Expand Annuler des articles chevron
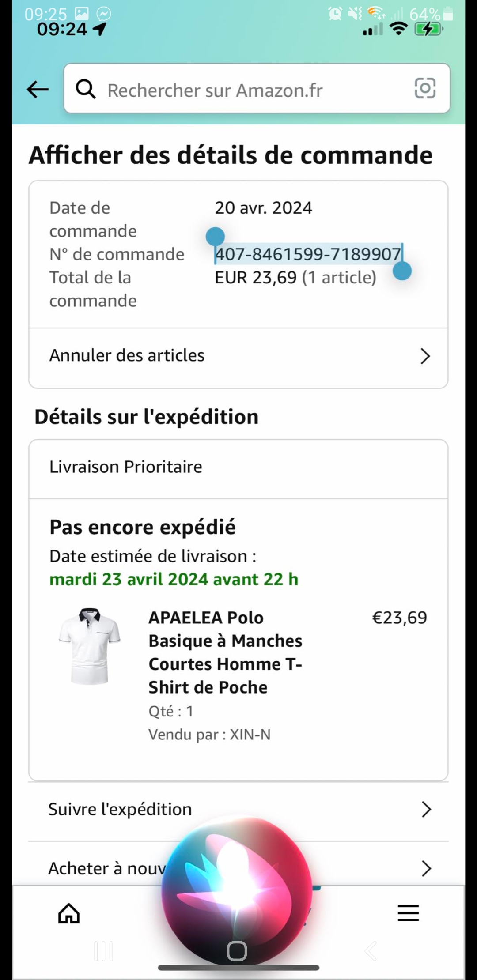The height and width of the screenshot is (980, 477). click(x=425, y=356)
